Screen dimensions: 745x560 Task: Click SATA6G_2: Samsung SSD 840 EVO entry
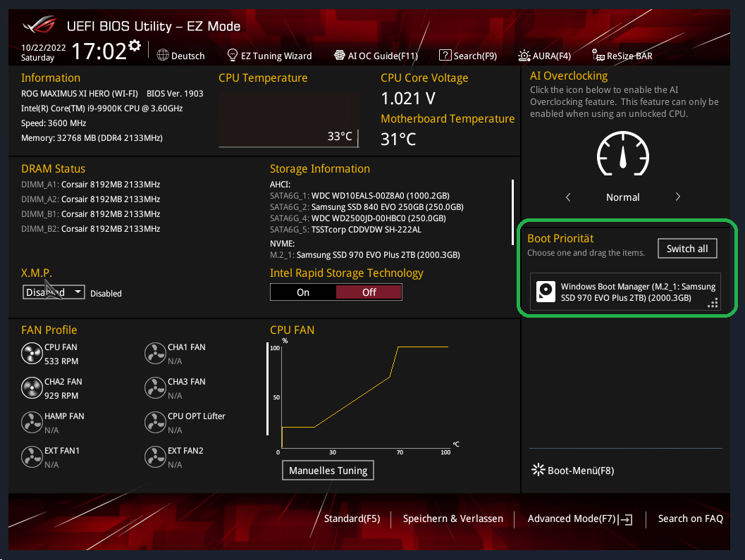pyautogui.click(x=367, y=207)
